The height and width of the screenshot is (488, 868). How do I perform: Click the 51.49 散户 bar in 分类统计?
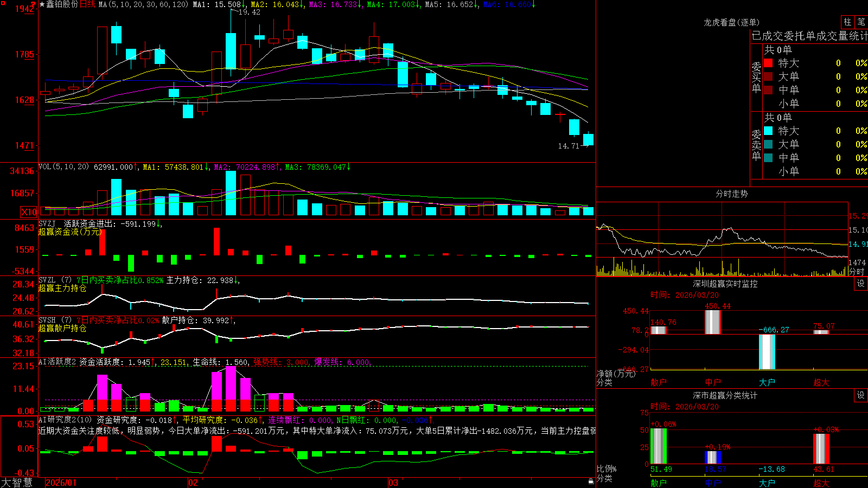pyautogui.click(x=659, y=446)
